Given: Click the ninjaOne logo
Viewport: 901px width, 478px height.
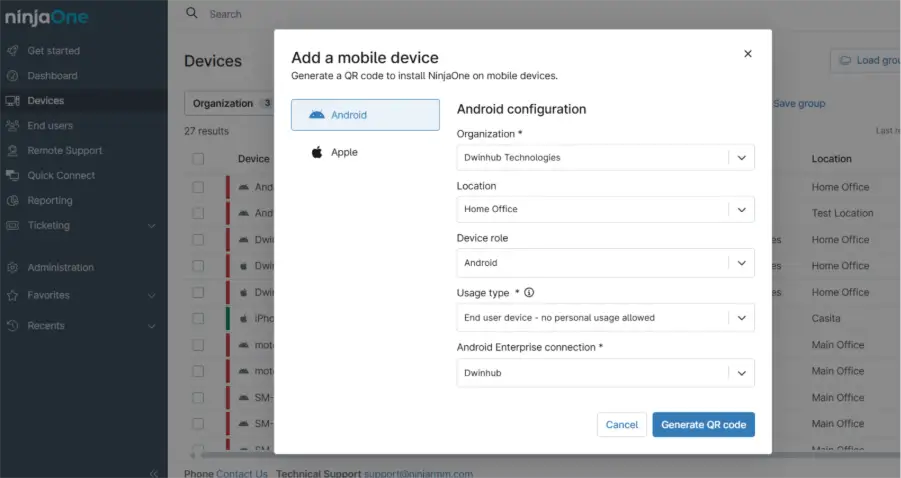Looking at the screenshot, I should (46, 17).
